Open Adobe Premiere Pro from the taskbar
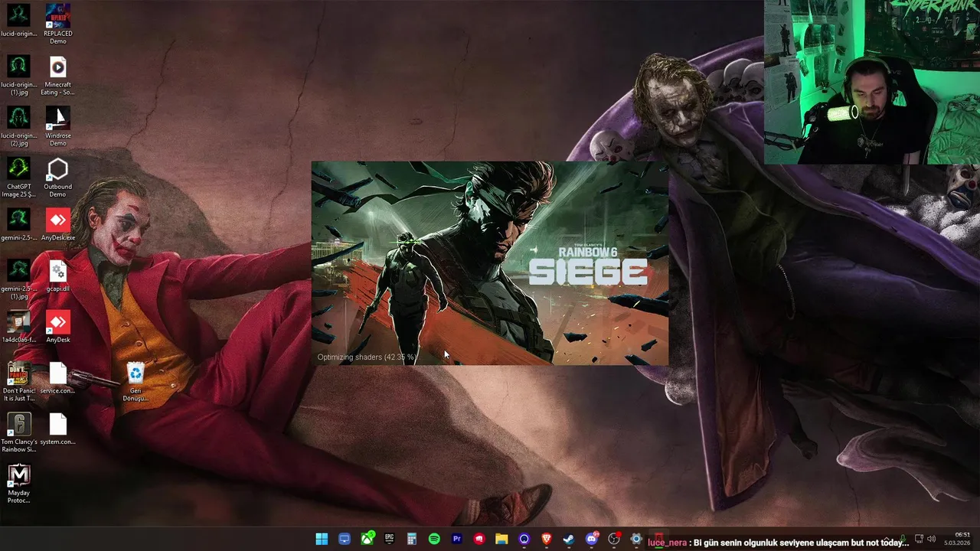Viewport: 980px width, 551px height. pyautogui.click(x=457, y=539)
